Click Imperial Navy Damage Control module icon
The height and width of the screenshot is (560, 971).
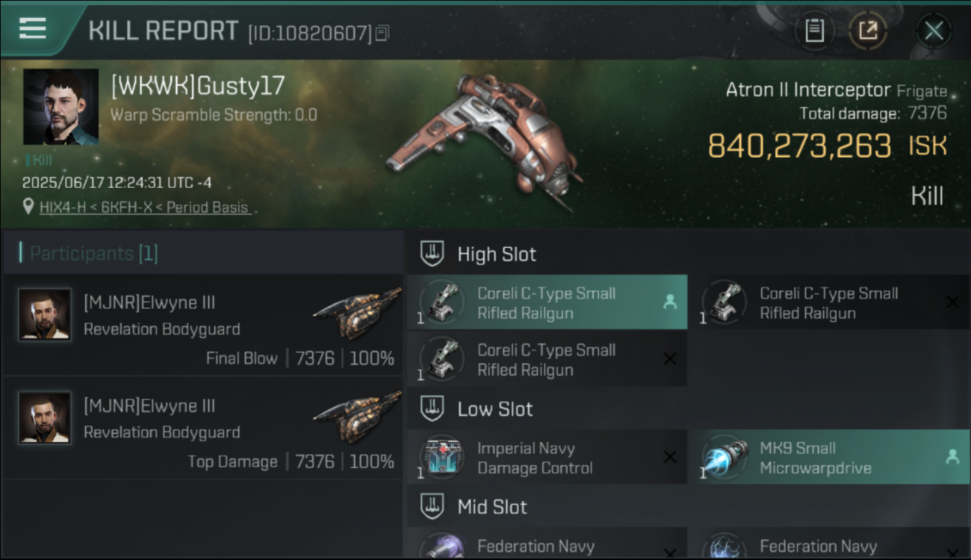tap(442, 457)
